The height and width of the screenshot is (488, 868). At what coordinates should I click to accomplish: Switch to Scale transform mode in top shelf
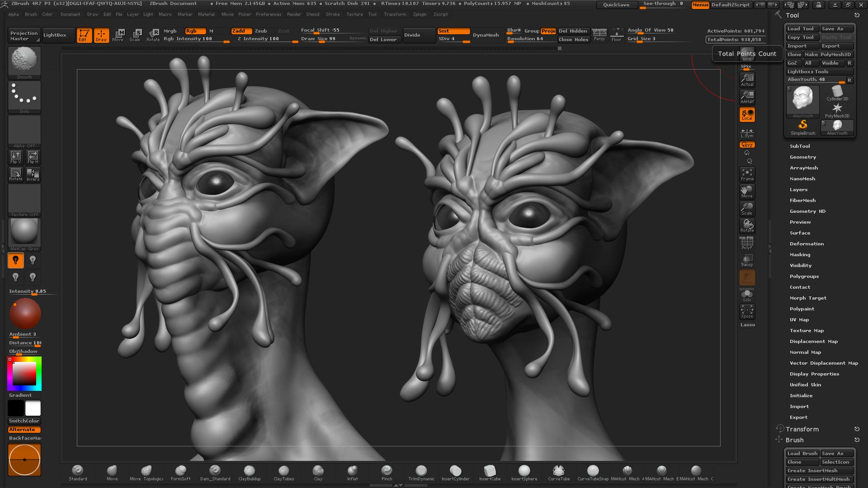tap(135, 35)
